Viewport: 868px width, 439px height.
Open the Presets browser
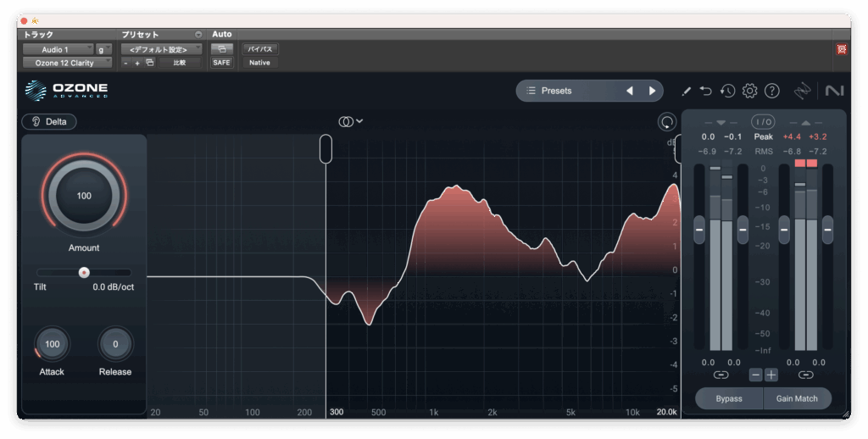(568, 91)
